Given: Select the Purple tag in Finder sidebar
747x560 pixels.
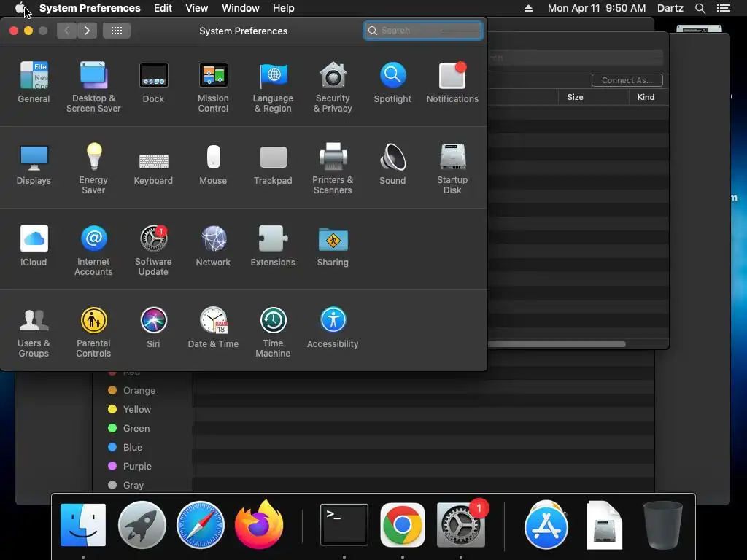Looking at the screenshot, I should [x=130, y=467].
